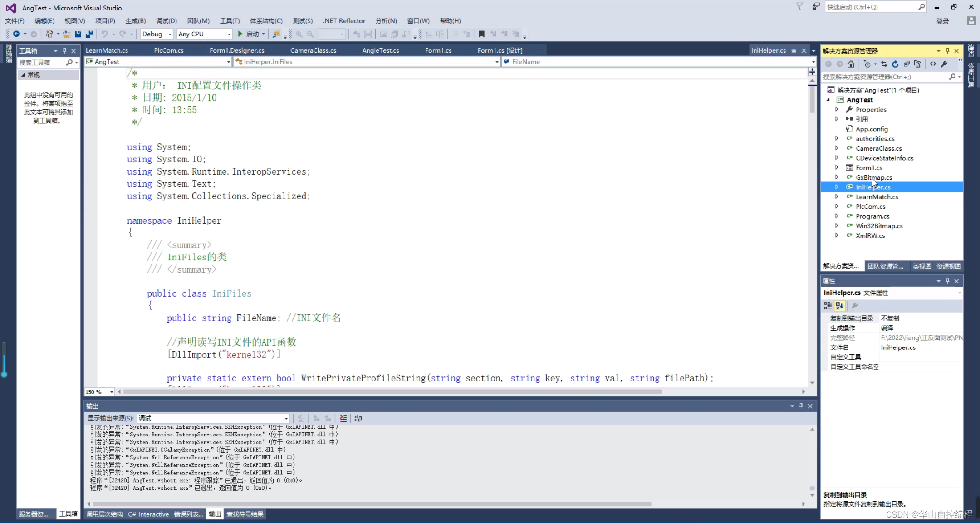Click the Solution Explorer properties wrench icon

[944, 64]
